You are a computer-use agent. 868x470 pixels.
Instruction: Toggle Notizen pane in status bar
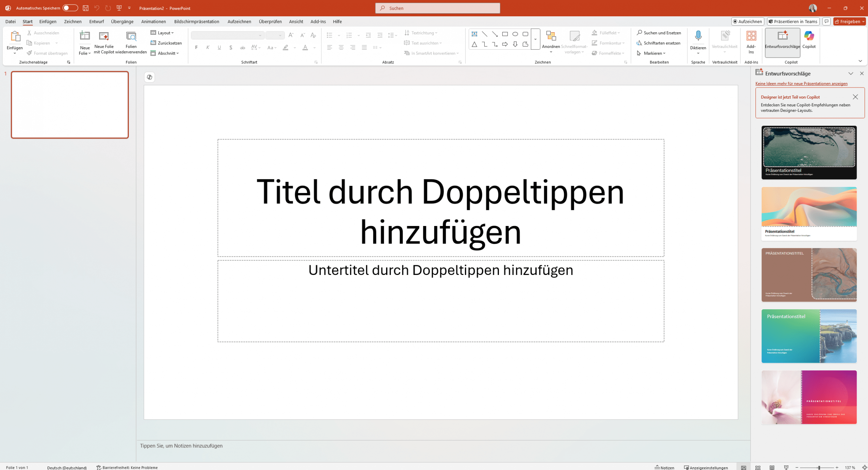coord(664,467)
